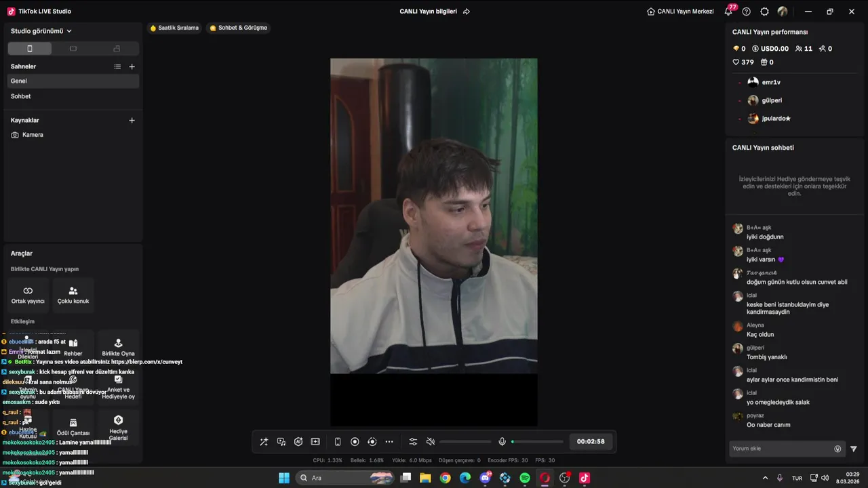Click the highlight clip capture icon

[315, 442]
